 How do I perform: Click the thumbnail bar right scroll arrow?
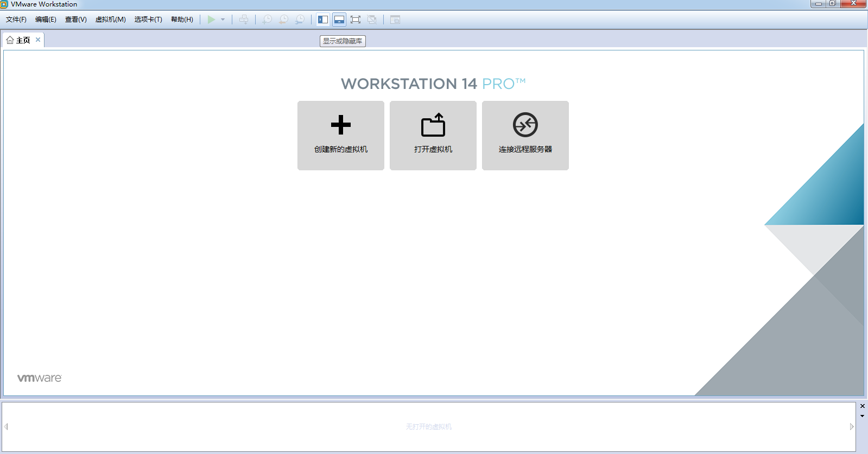pyautogui.click(x=852, y=427)
